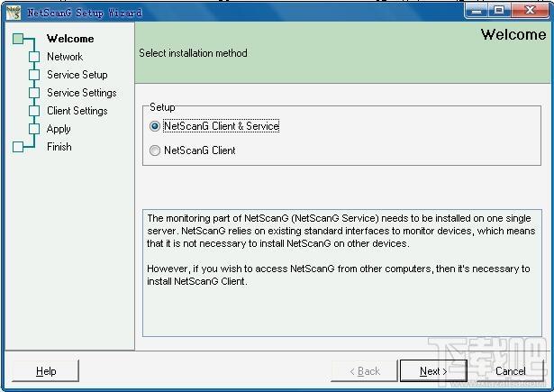Click the NetScanG Setup Wizard title text
Viewport: 554px width, 392px height.
85,13
